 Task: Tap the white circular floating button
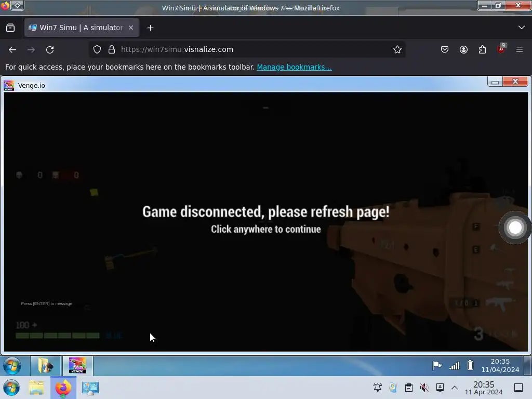[515, 228]
